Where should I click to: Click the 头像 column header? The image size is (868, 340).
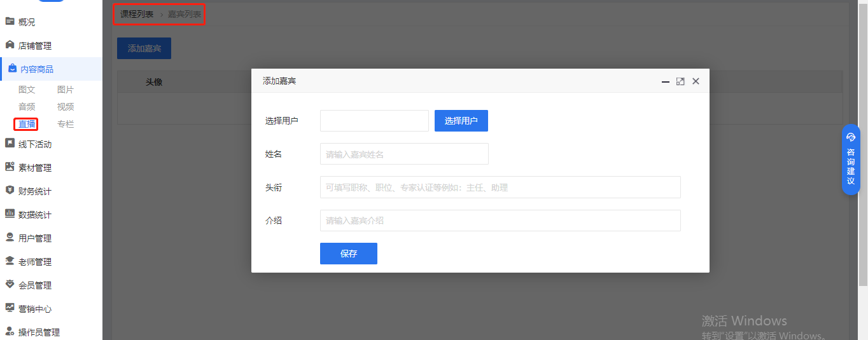[x=154, y=82]
